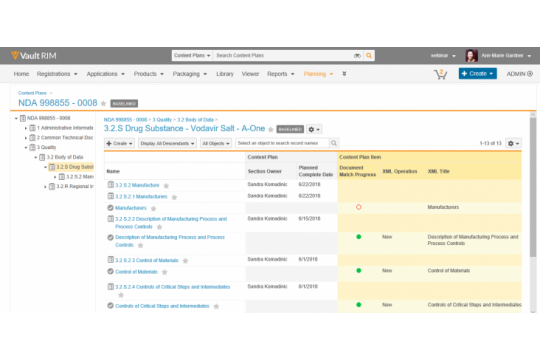Open the toolbar Create dropdown in content plan
Screen dimensions: 540x360
click(120, 143)
